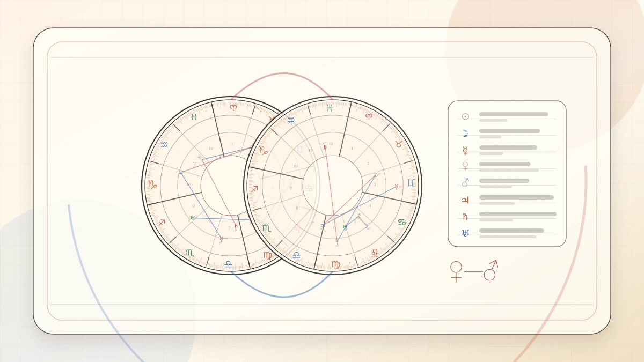
Task: Click house number 2 in the right chart
Action: point(368,163)
